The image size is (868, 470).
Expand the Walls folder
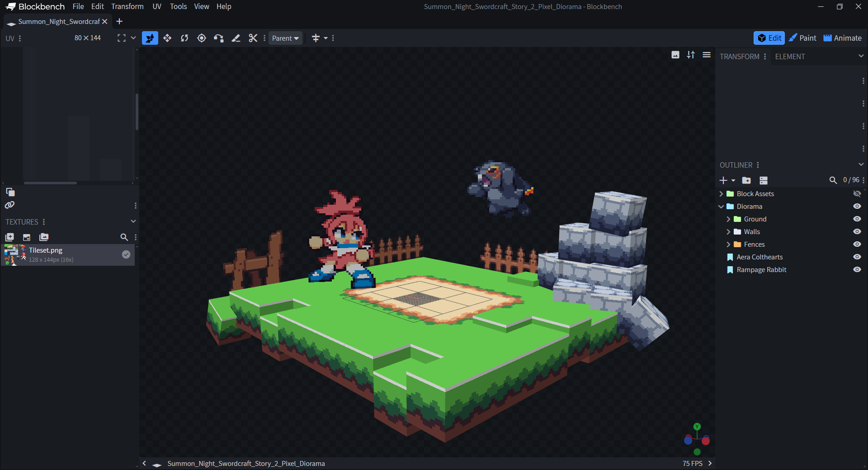point(728,231)
